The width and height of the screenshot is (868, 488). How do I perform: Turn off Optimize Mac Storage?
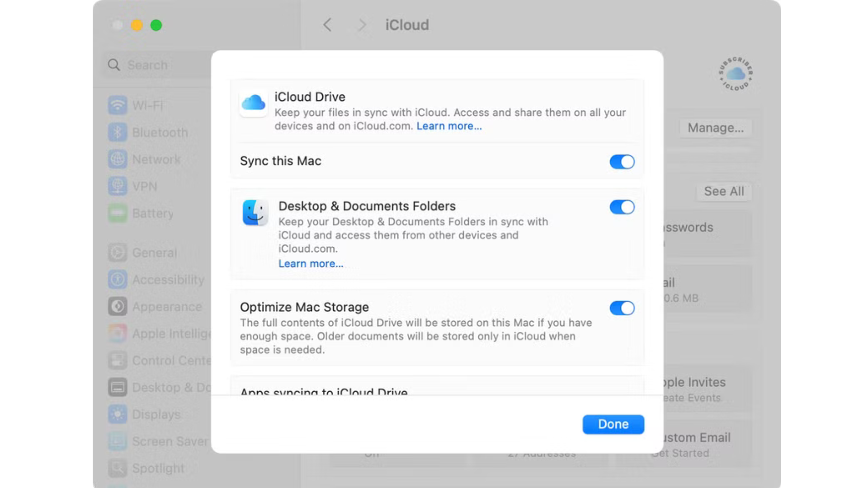point(622,308)
